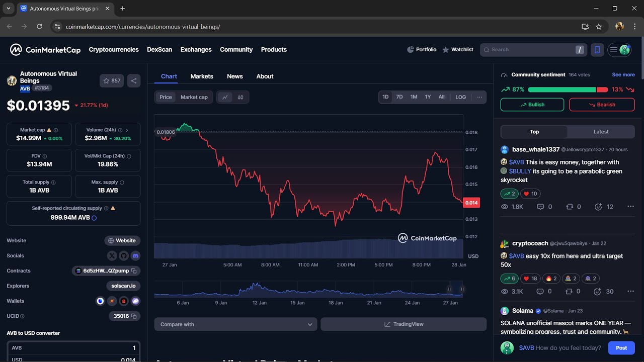Open DexScan nav menu
The image size is (644, 362).
click(159, 50)
